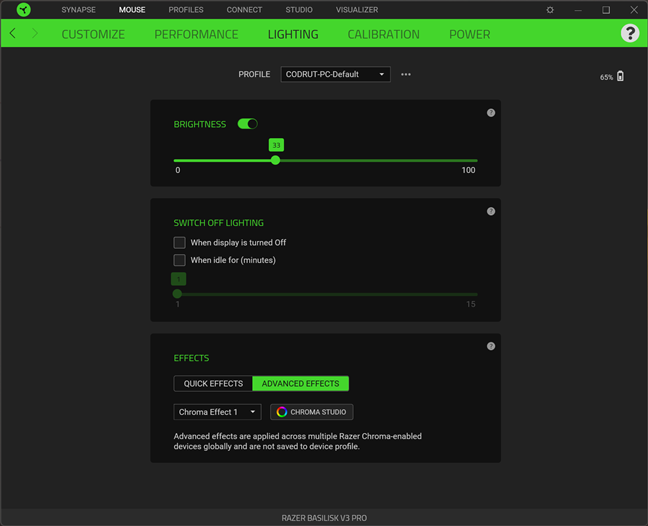Show help for Switch Off Lighting panel
Screen dimensions: 648x526
pos(491,212)
